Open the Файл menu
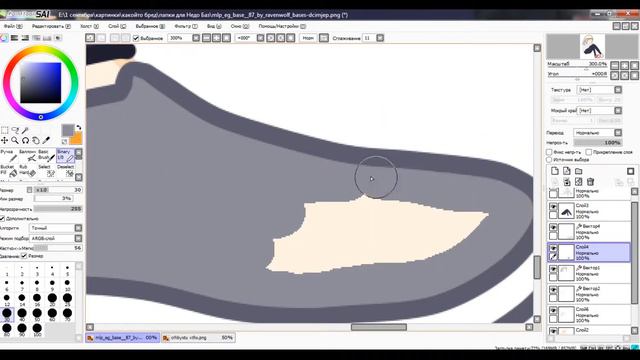Image resolution: width=640 pixels, height=360 pixels. (x=13, y=26)
